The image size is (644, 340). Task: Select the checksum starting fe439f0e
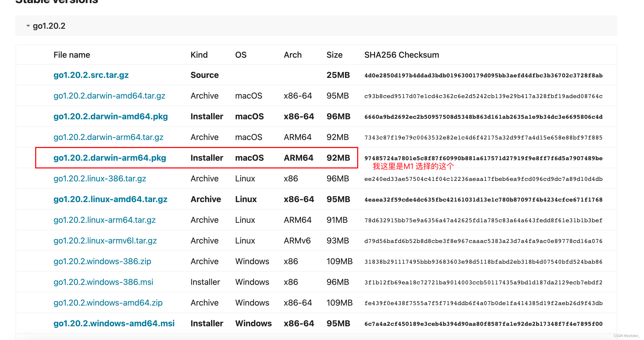(x=483, y=303)
